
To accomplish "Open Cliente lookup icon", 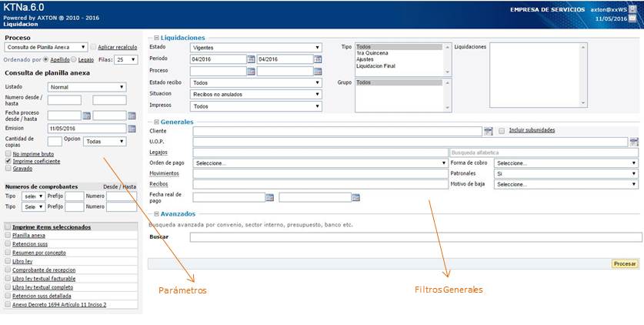I will (x=488, y=131).
